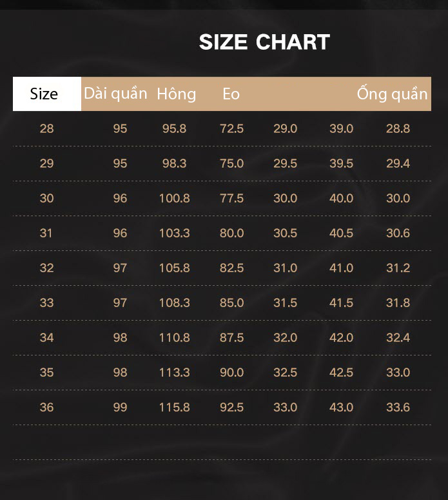The width and height of the screenshot is (448, 500).
Task: Click the Ống quần column header
Action: coord(392,93)
